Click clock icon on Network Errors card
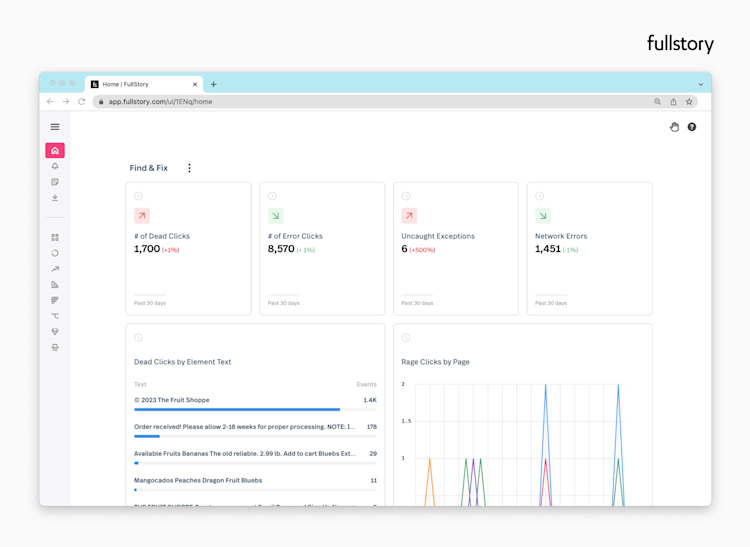The height and width of the screenshot is (547, 750). 540,196
